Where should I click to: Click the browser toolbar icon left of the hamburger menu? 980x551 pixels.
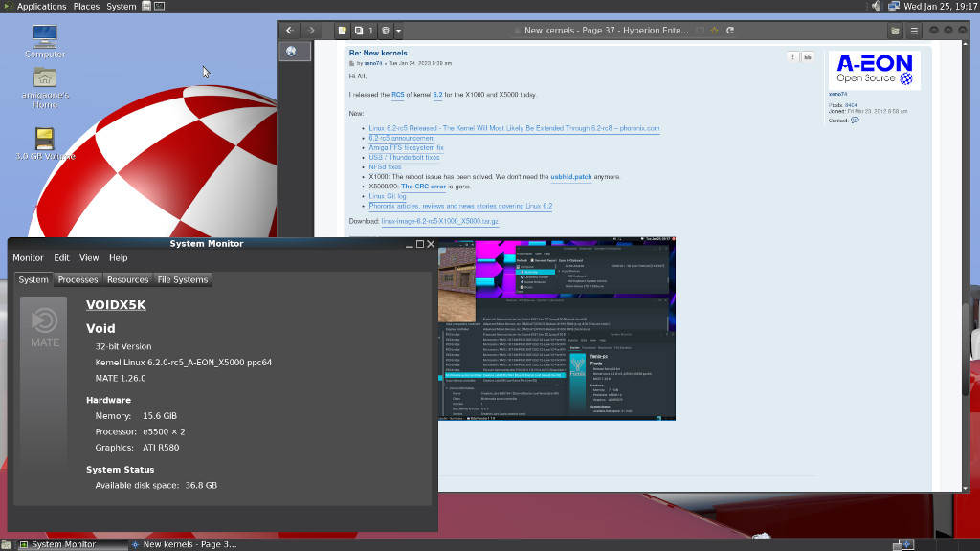895,31
